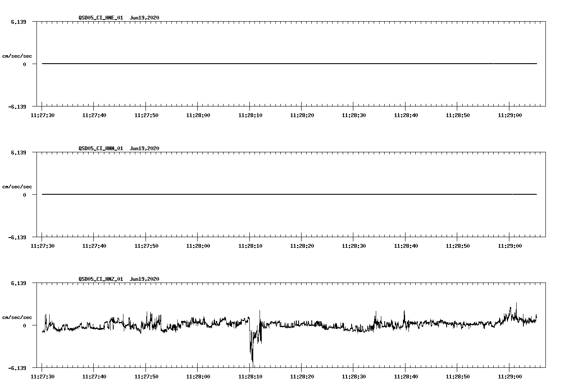The image size is (576, 392).
Task: Click the 0 axis value on HNZ plot
Action: pos(25,326)
